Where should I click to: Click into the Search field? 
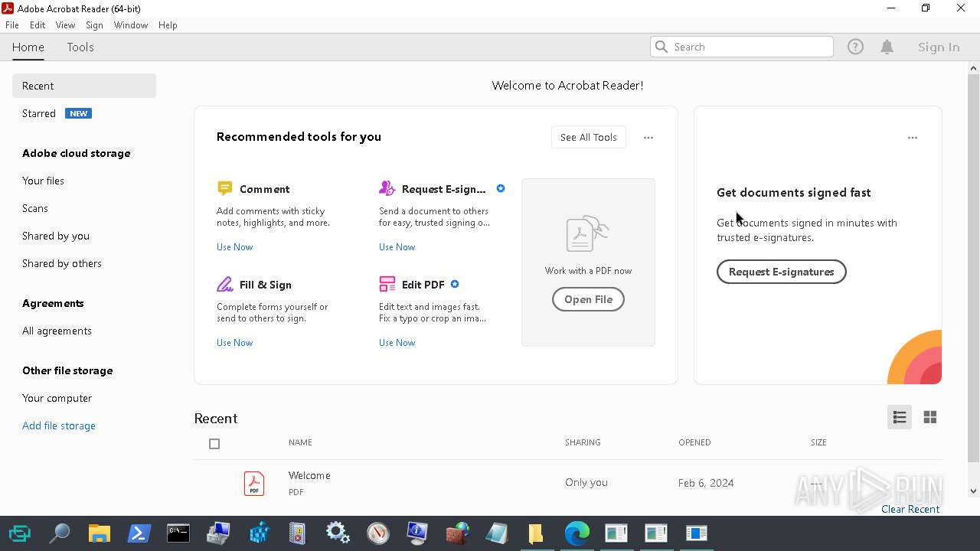pos(741,47)
